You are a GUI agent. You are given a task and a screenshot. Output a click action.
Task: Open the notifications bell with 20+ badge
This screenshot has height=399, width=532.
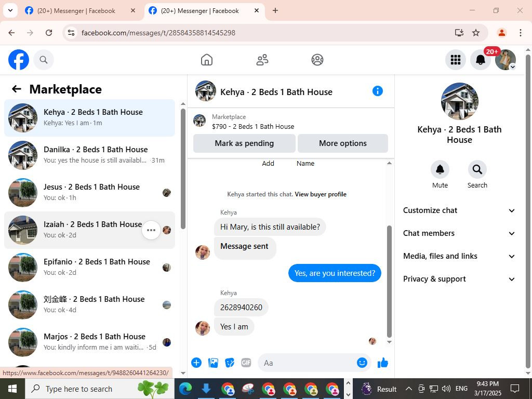click(480, 60)
